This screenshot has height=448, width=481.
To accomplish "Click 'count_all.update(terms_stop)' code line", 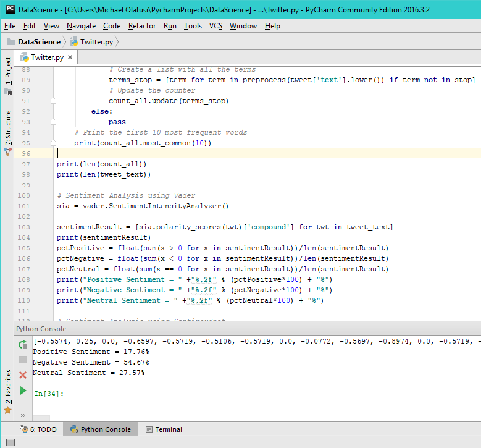I will click(x=169, y=101).
